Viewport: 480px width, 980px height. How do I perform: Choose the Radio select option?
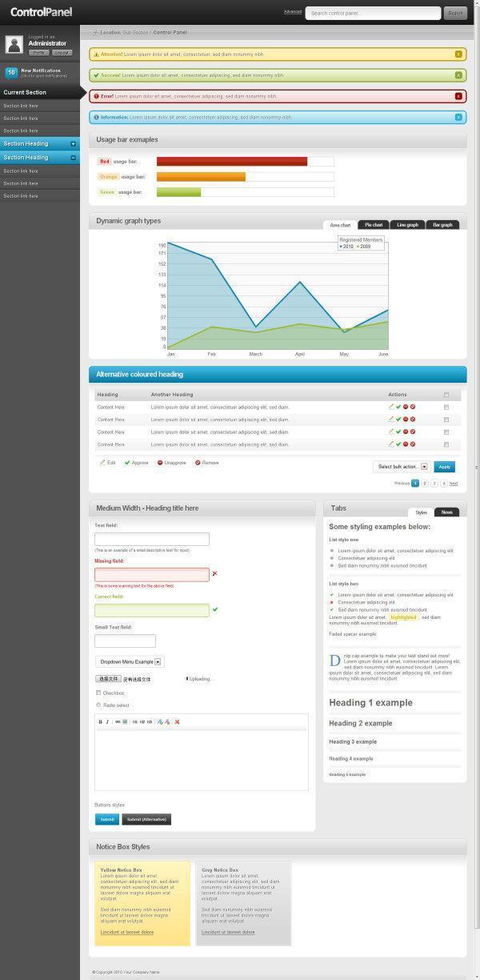point(98,705)
